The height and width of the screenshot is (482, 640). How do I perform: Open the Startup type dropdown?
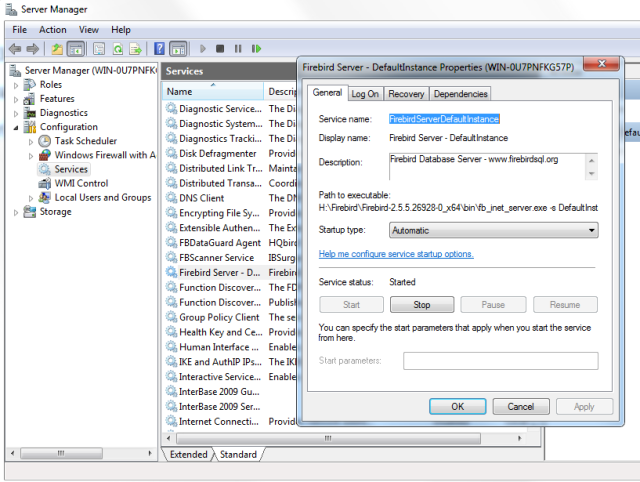point(493,230)
